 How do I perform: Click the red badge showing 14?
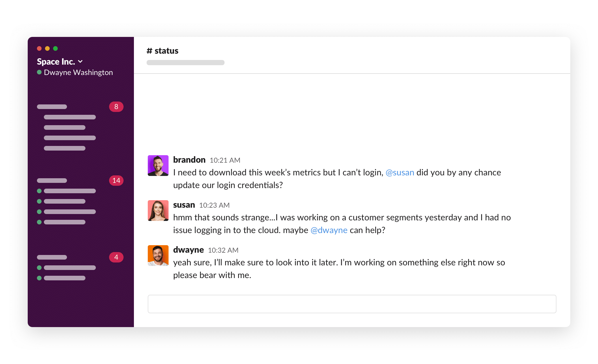[116, 181]
